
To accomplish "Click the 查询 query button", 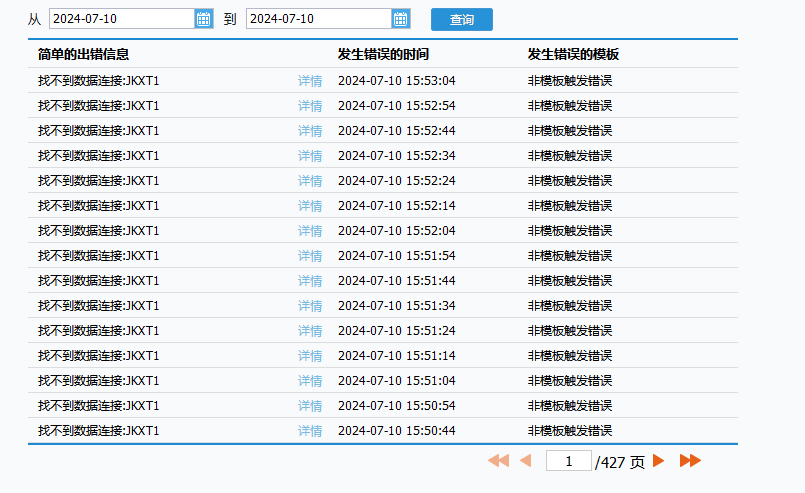I will 462,20.
